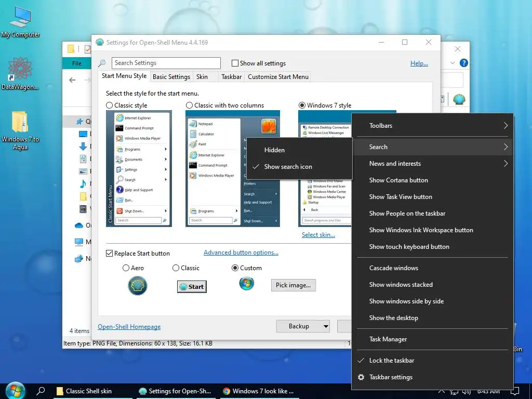Expand the Explorer ribbon chevron

coord(453,63)
